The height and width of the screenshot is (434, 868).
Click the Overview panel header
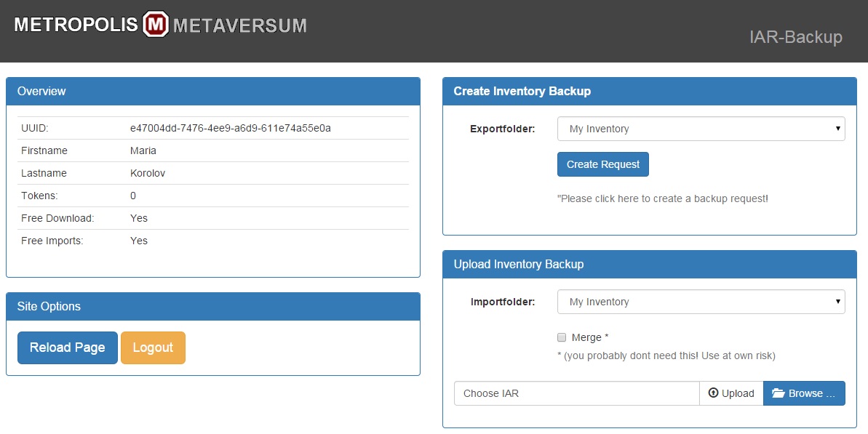pos(213,91)
